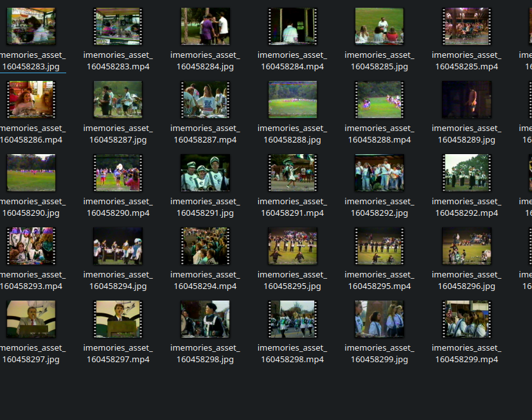Screen dimensions: 532x420
Task: Click the imemories_asset_160458289.jpg dark thumbnail
Action: pyautogui.click(x=466, y=100)
